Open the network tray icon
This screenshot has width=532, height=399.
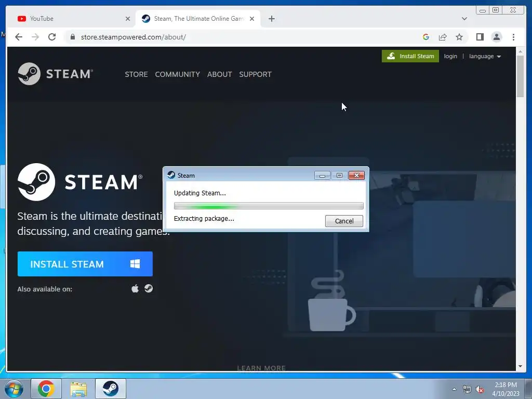pyautogui.click(x=467, y=390)
